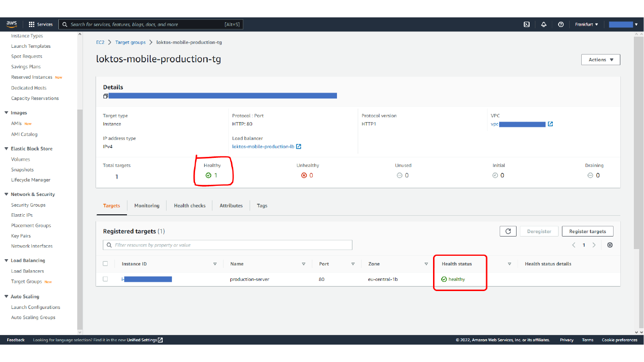Collapse the Auto Scaling section
This screenshot has height=362, width=644.
tap(6, 297)
